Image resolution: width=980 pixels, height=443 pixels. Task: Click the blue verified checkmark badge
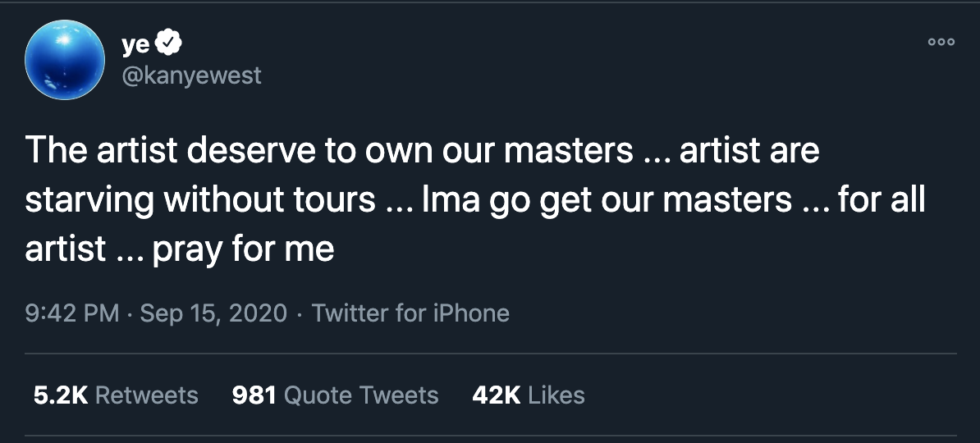168,43
